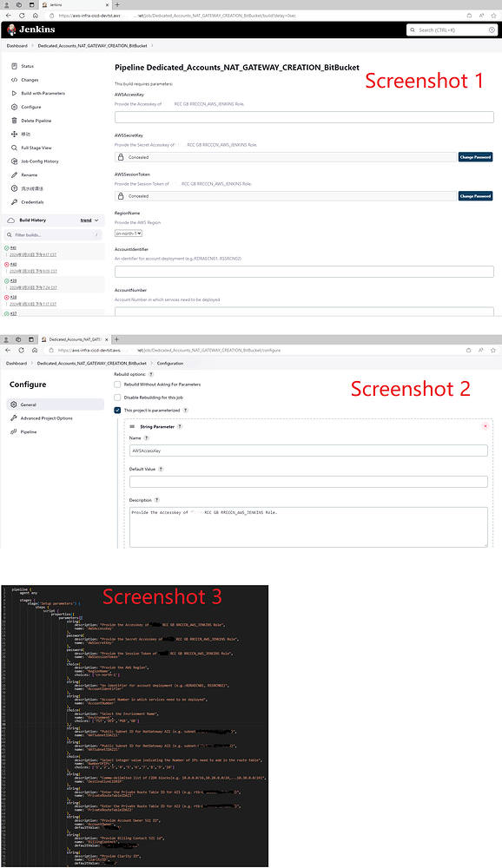Image resolution: width=502 pixels, height=868 pixels.
Task: Click the Delete Pipeline trash icon
Action: click(x=14, y=120)
